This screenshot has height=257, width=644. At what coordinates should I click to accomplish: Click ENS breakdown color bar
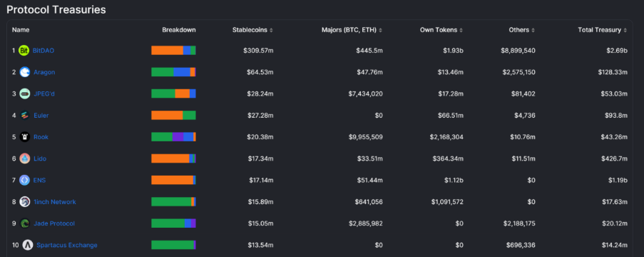173,180
